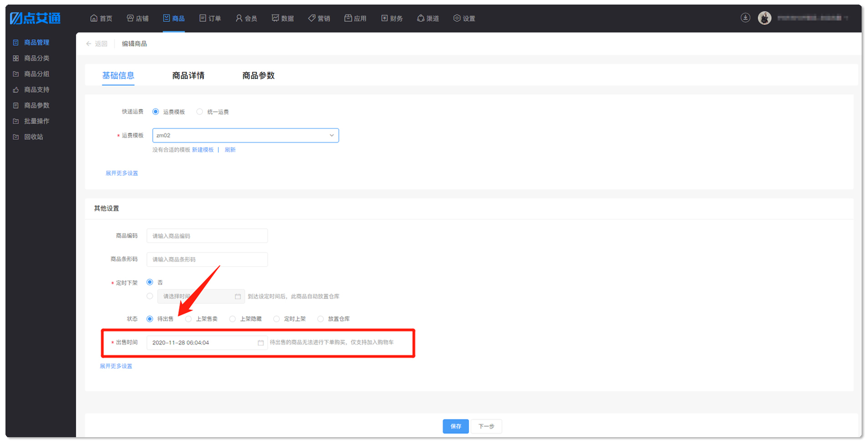
Task: Open the 运费模板 zm02 dropdown
Action: point(246,135)
